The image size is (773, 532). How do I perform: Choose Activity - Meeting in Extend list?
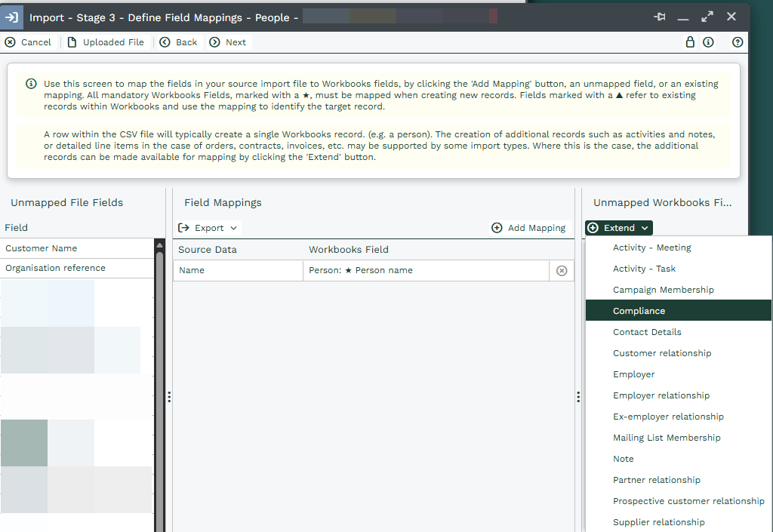[652, 248]
